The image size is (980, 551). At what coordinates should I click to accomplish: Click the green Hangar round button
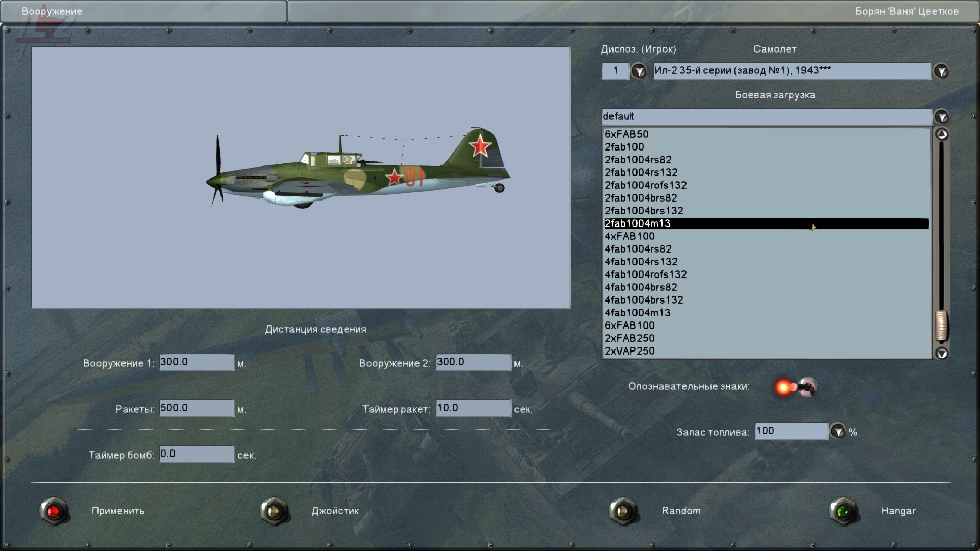coord(843,511)
